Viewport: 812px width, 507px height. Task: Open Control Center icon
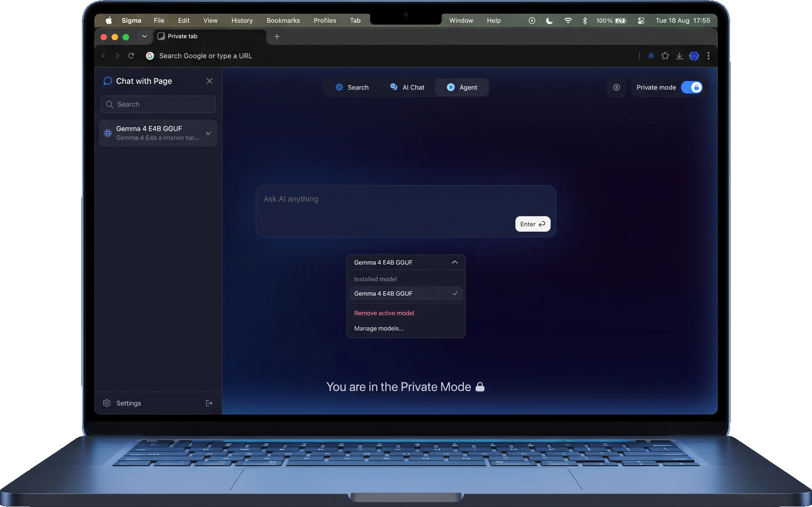[x=641, y=20]
